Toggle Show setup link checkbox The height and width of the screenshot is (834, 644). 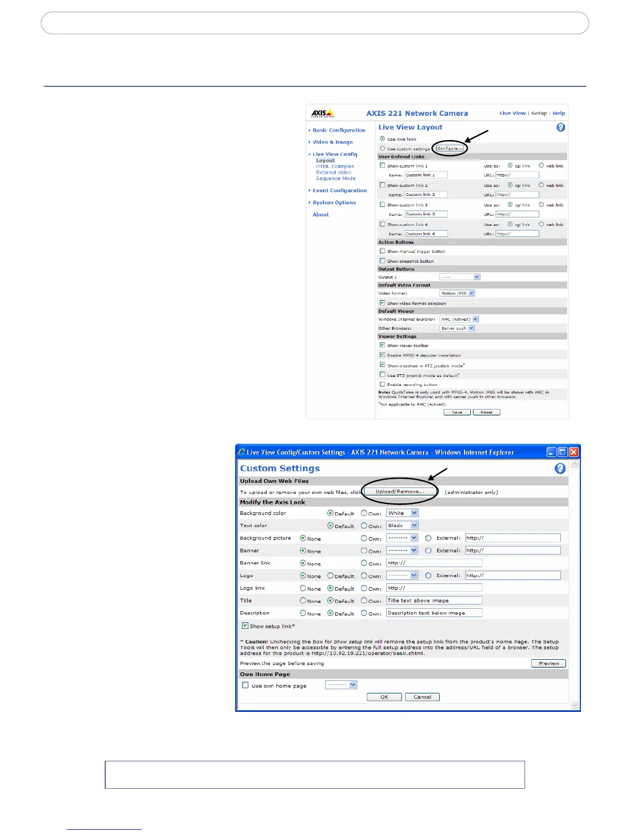click(245, 625)
